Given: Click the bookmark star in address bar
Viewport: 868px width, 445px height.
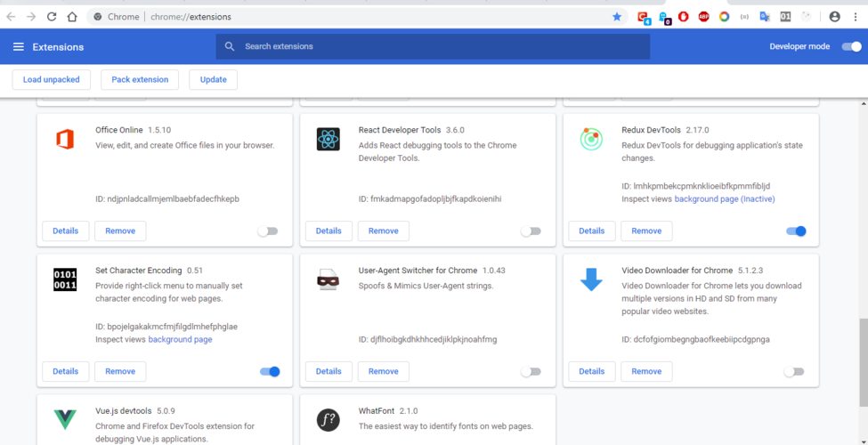Looking at the screenshot, I should click(617, 17).
